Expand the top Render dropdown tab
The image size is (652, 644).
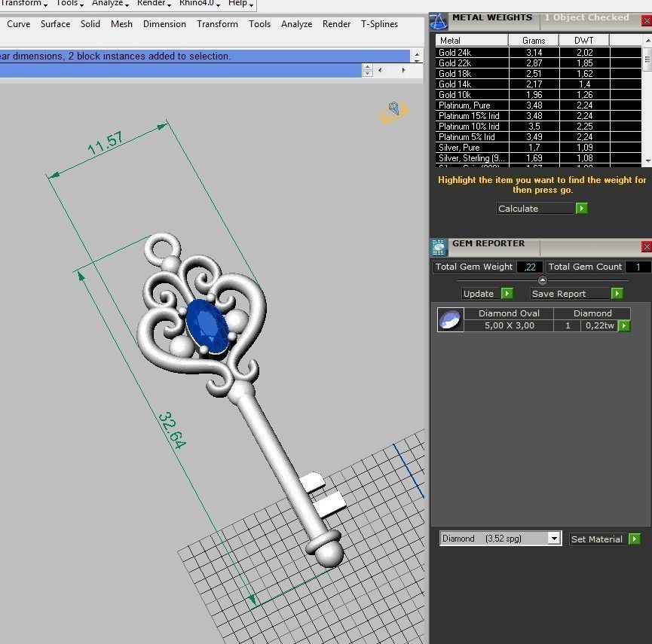click(x=154, y=3)
